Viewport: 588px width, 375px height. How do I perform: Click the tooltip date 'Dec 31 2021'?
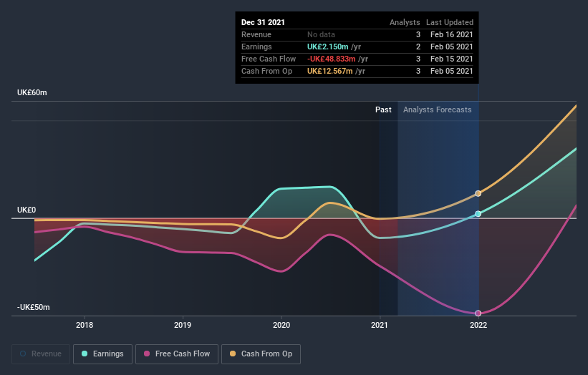263,22
